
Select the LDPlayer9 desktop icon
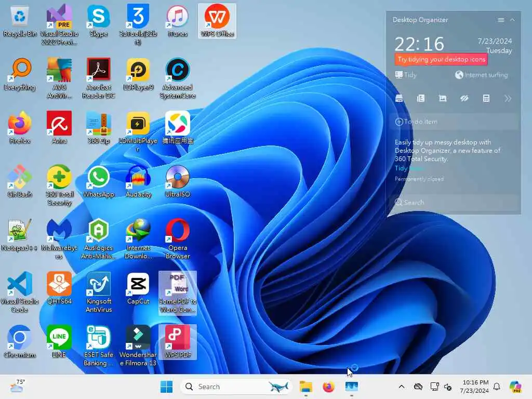tap(138, 75)
